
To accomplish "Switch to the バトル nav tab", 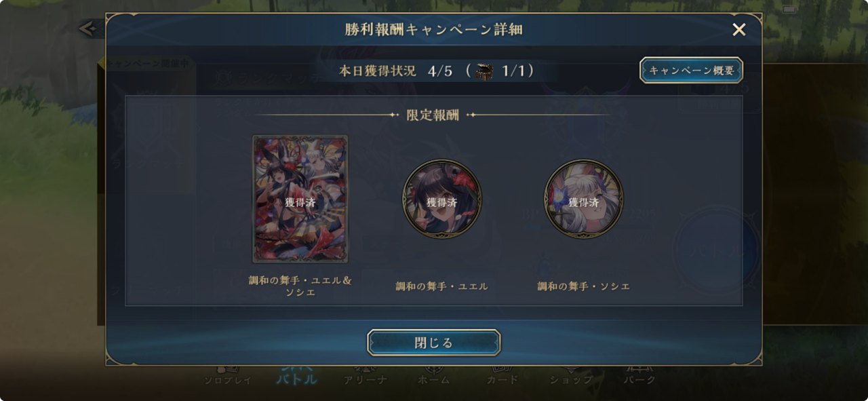I will point(296,378).
